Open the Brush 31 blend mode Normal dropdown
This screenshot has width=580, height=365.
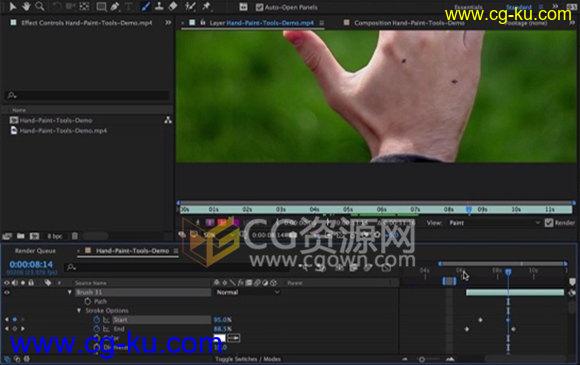coord(247,292)
